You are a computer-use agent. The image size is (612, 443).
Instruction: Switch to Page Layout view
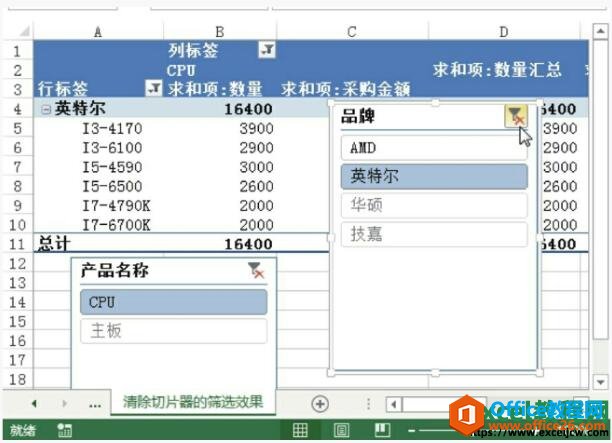[342, 430]
